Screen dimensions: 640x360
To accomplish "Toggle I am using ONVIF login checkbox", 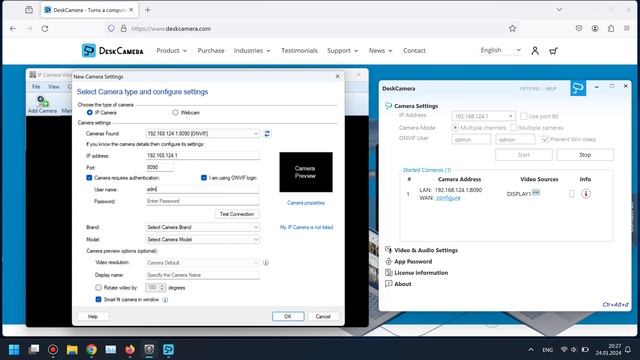I will click(204, 178).
